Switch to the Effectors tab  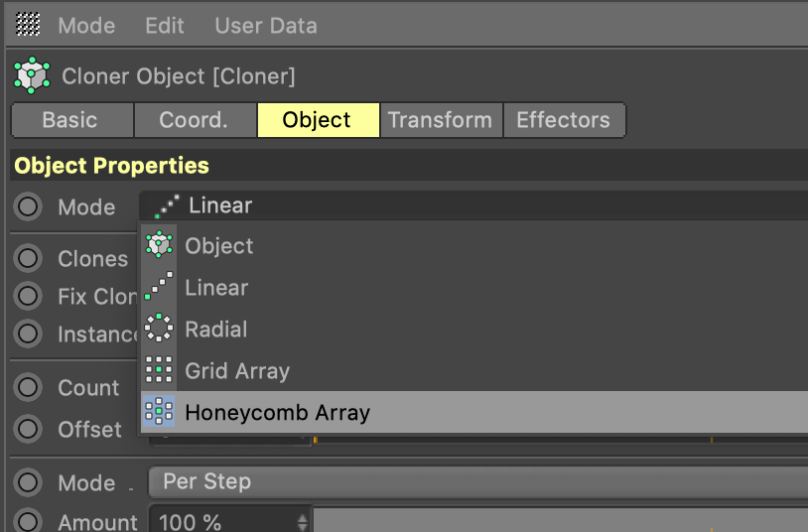click(x=563, y=120)
